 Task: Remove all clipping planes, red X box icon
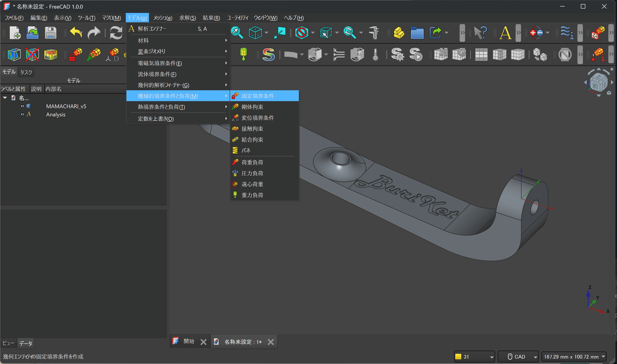(x=32, y=54)
